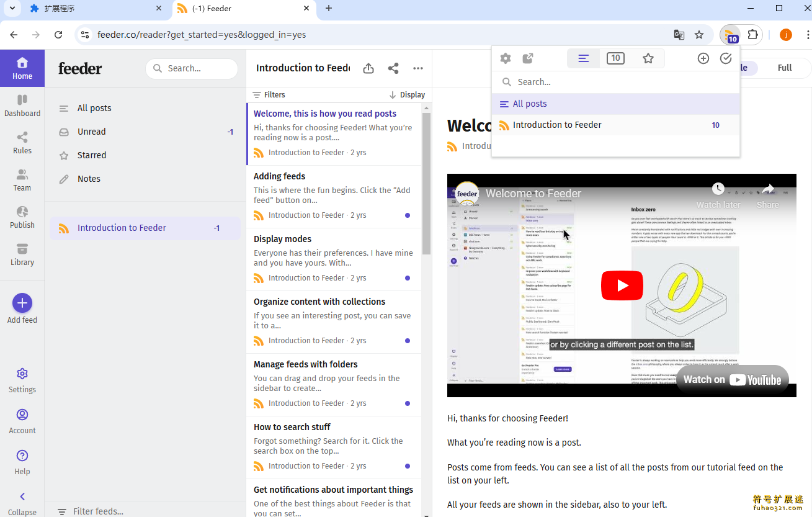
Task: Open the three-dots more menu
Action: pyautogui.click(x=418, y=68)
